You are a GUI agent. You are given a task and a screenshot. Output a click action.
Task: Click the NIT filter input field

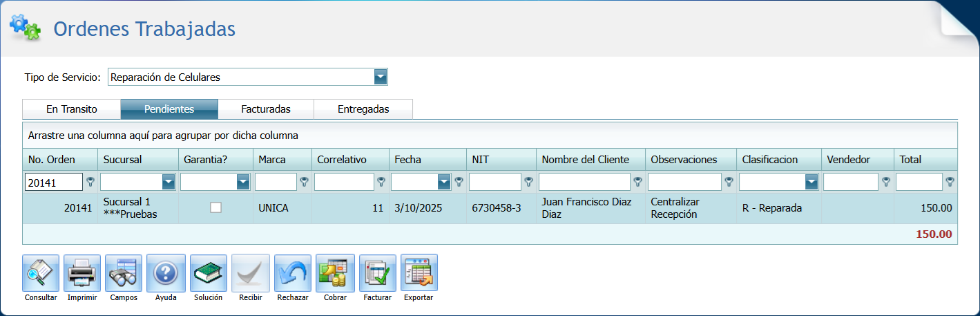tap(495, 183)
